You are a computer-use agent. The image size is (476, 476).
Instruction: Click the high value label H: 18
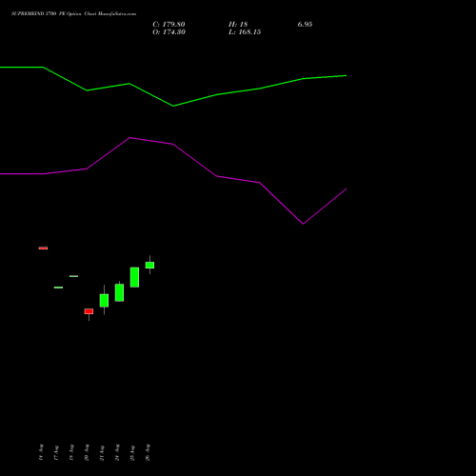[x=238, y=25]
